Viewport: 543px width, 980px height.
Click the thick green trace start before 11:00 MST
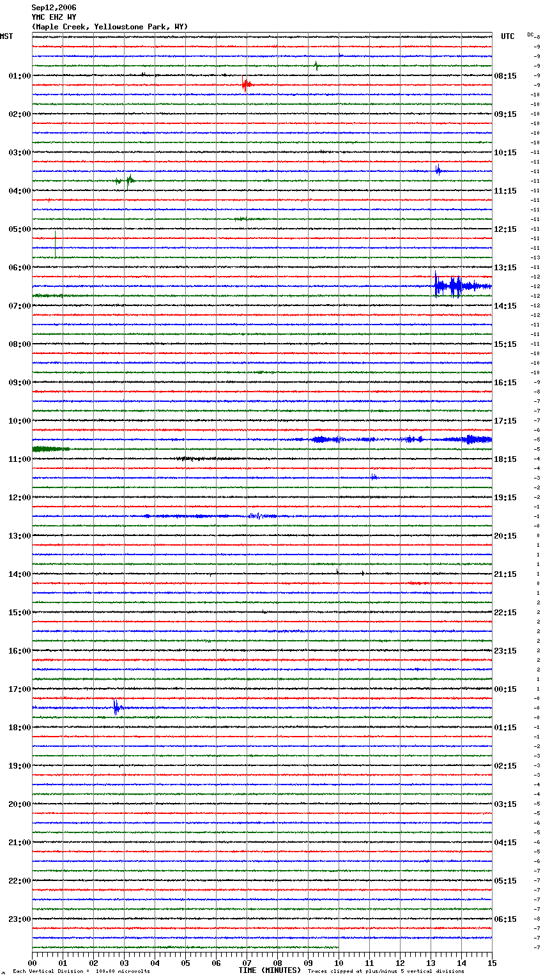click(50, 449)
